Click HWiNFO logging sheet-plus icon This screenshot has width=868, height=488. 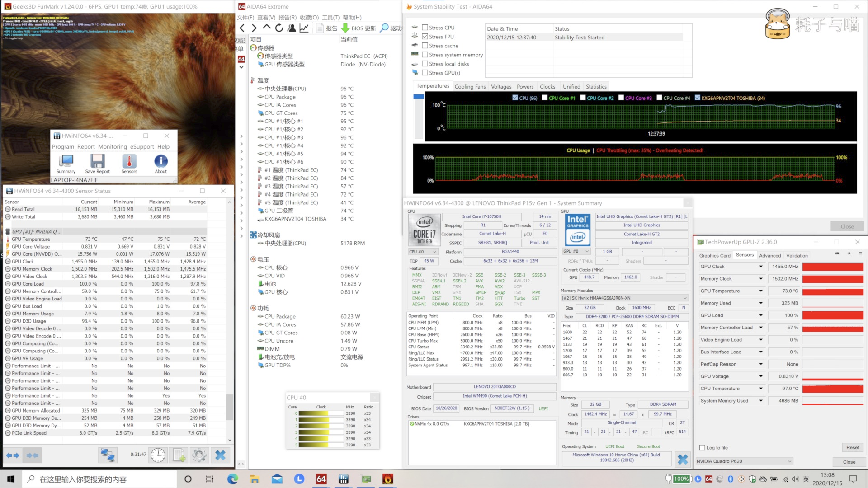[179, 455]
